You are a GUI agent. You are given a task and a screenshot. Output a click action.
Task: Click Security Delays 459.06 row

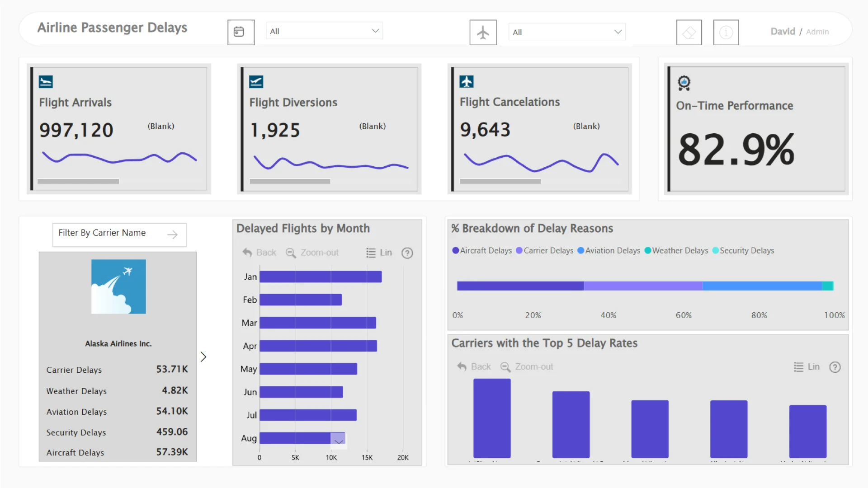(x=117, y=432)
